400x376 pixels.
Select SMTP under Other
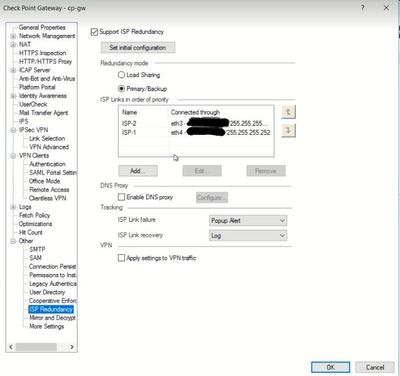(37, 249)
